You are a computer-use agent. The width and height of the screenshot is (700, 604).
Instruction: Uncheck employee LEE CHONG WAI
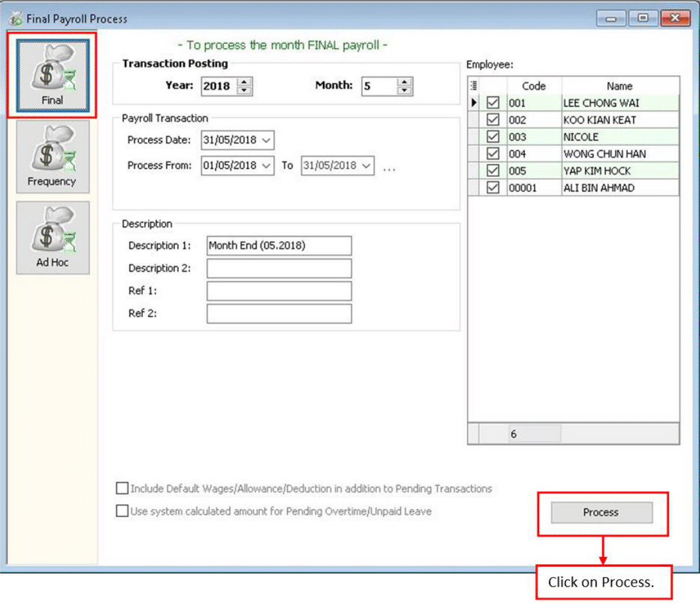coord(493,103)
